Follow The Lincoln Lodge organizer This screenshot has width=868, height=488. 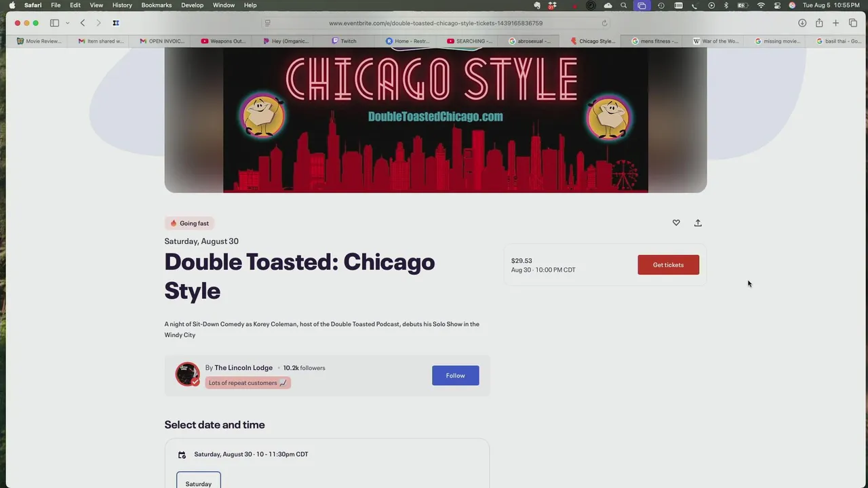coord(455,375)
